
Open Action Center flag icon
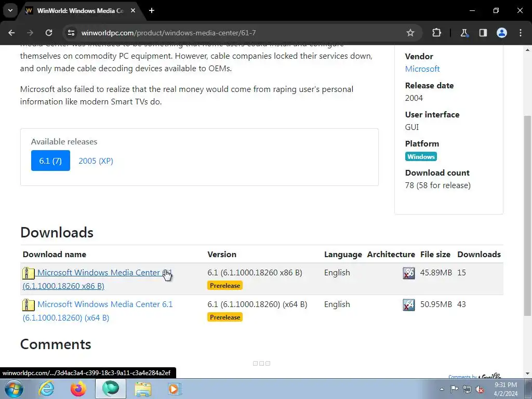pyautogui.click(x=454, y=389)
